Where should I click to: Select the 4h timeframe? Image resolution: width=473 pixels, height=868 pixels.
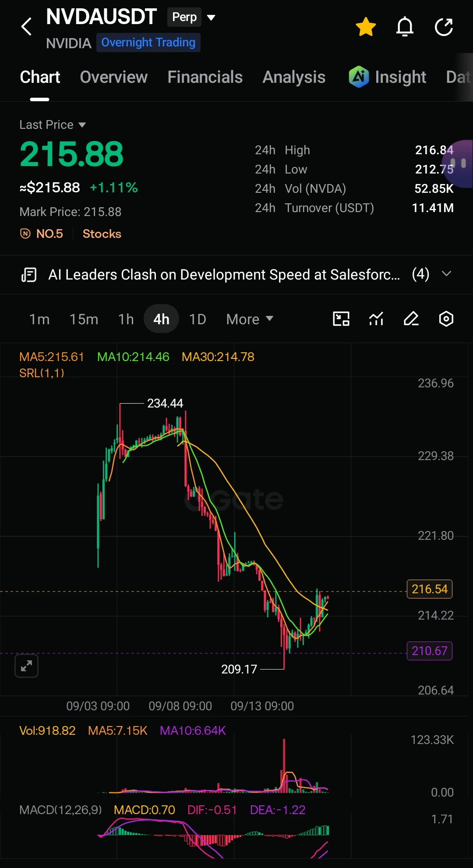[161, 319]
